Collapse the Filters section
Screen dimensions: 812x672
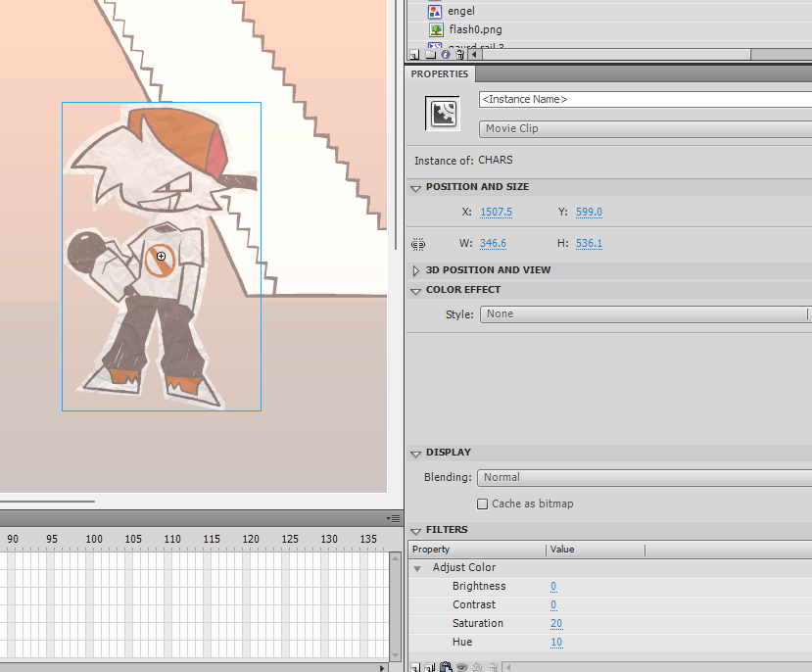pyautogui.click(x=415, y=531)
